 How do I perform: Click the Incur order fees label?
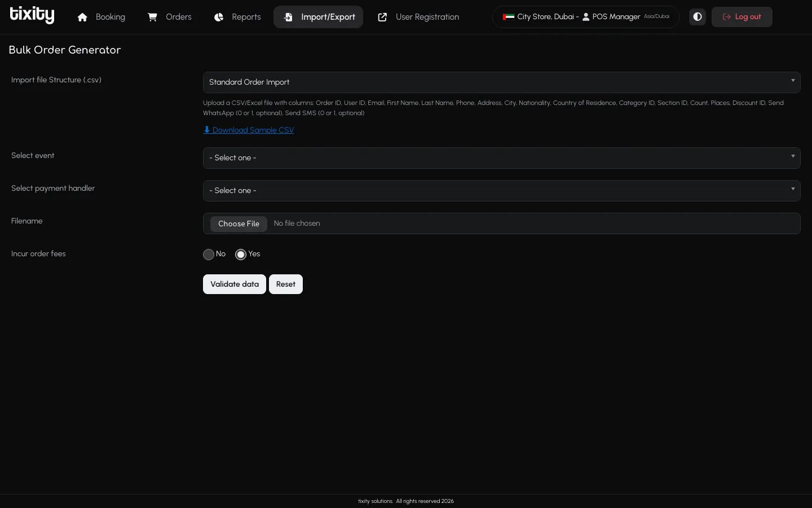tap(38, 254)
